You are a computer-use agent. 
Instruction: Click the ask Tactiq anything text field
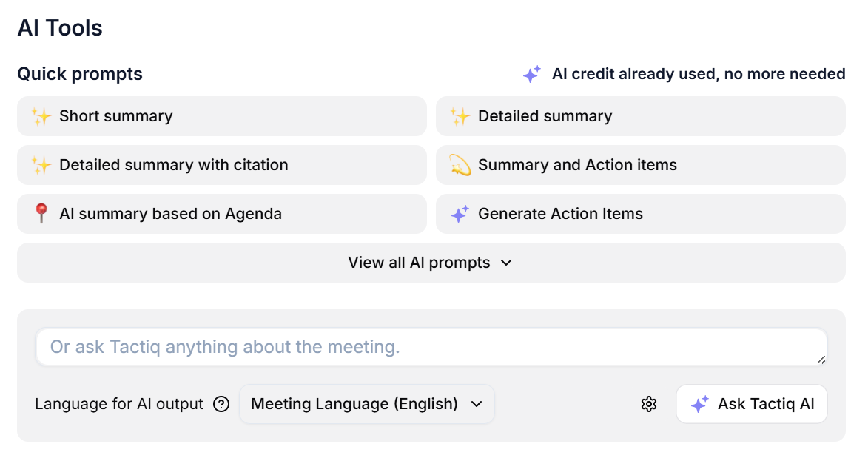(429, 347)
